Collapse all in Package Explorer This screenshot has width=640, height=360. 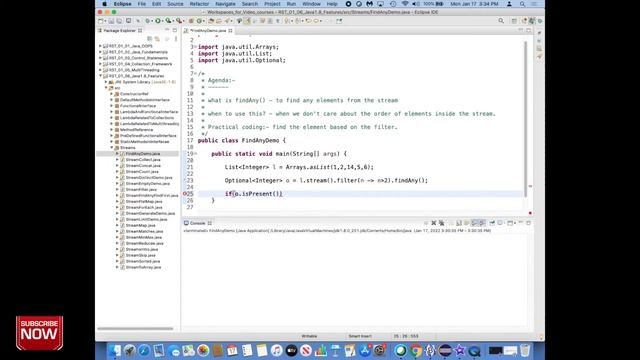click(x=150, y=39)
